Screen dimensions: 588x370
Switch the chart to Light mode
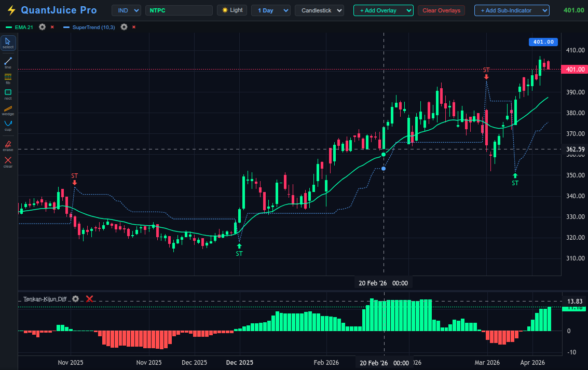pyautogui.click(x=232, y=9)
